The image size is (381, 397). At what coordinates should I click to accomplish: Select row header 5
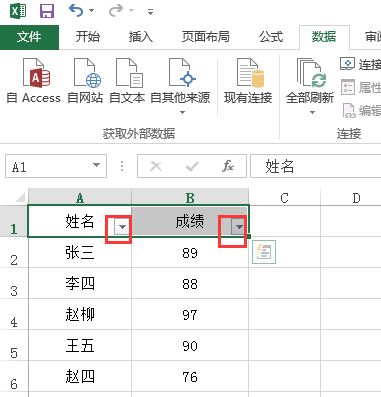point(14,345)
